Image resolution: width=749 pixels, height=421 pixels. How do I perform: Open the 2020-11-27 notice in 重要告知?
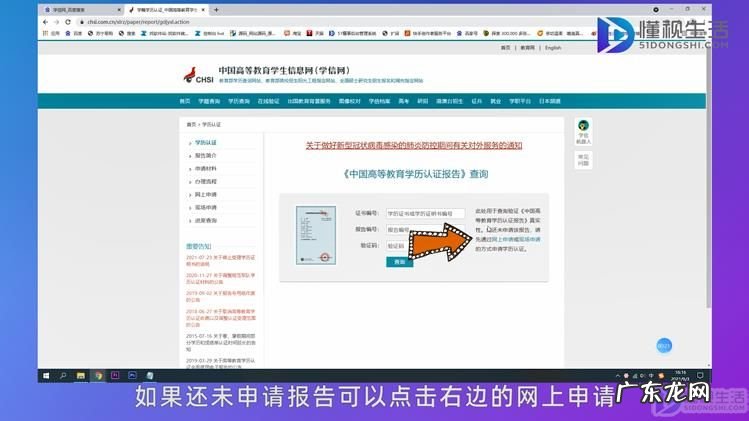[220, 279]
